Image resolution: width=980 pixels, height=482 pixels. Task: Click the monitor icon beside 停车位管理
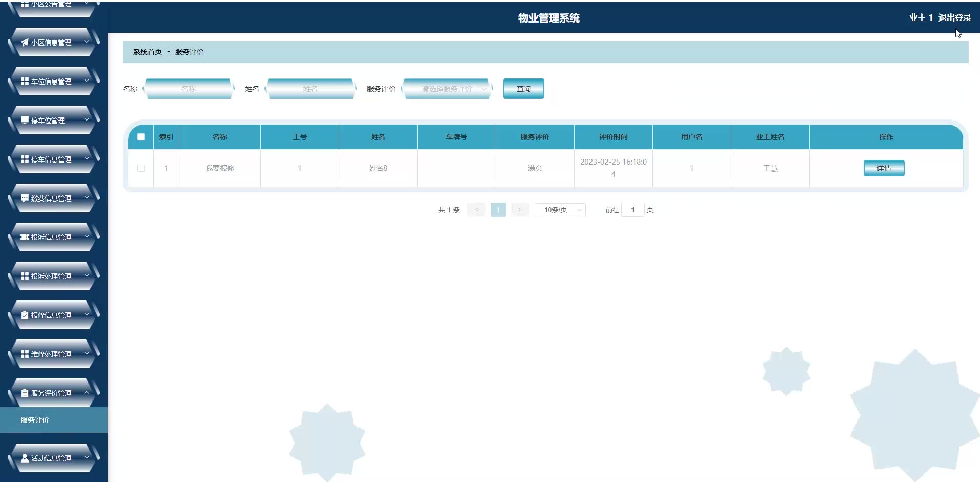[25, 120]
